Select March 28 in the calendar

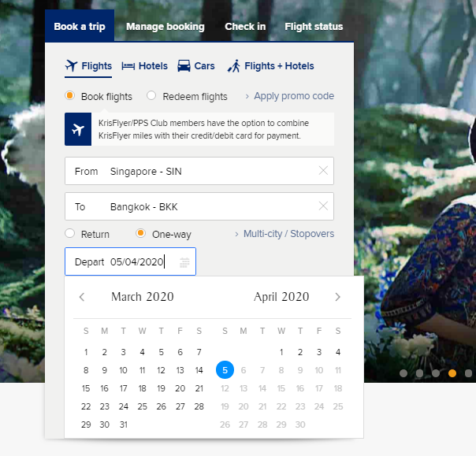pyautogui.click(x=199, y=406)
